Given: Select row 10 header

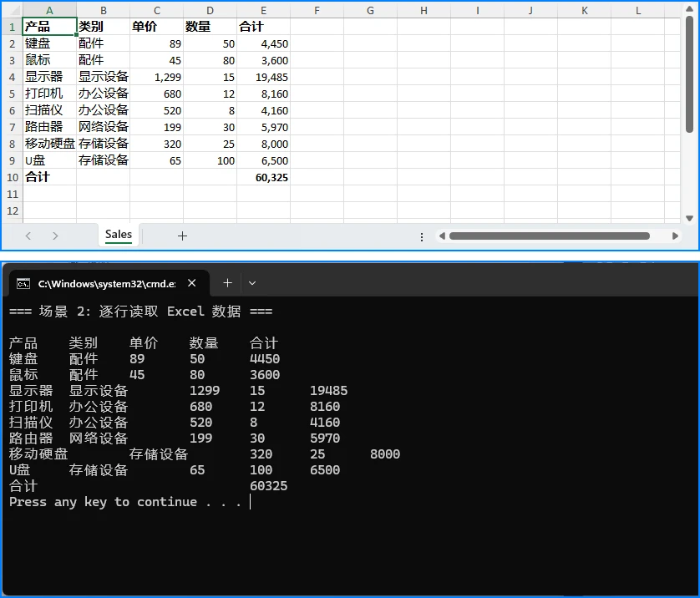Looking at the screenshot, I should [x=12, y=177].
